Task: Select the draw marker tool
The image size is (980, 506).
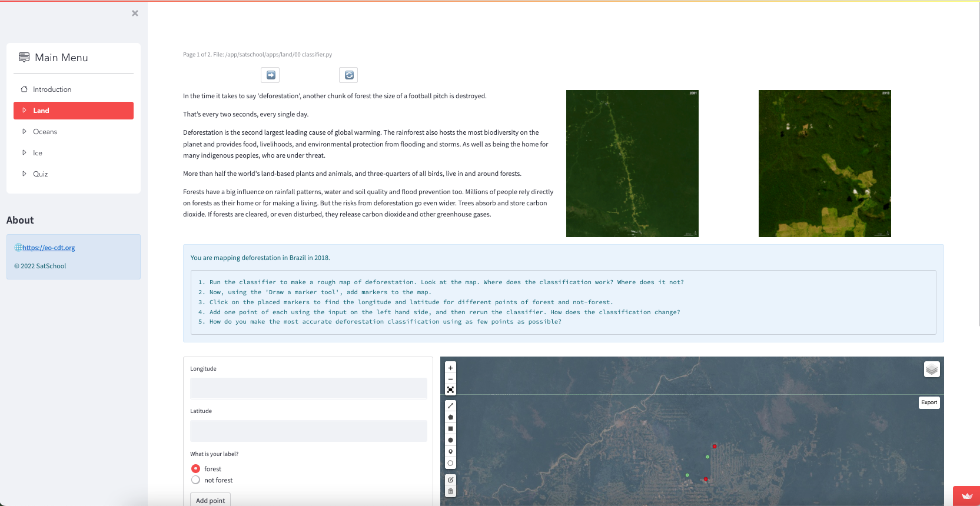Action: (450, 452)
